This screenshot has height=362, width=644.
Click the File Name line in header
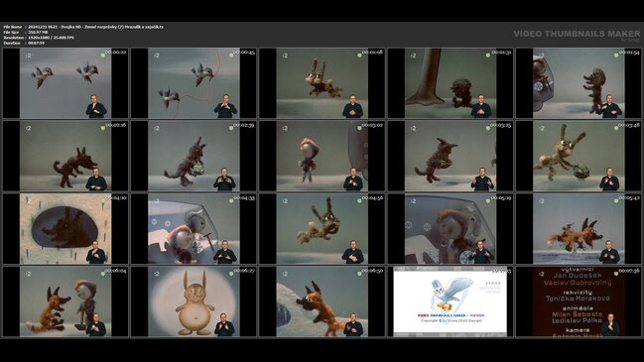click(83, 27)
